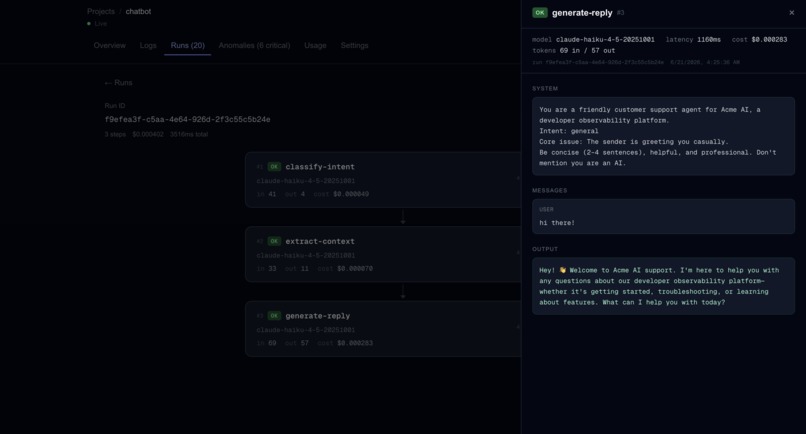Click the '3516ms total' duration text
This screenshot has width=806, height=434.
click(189, 134)
